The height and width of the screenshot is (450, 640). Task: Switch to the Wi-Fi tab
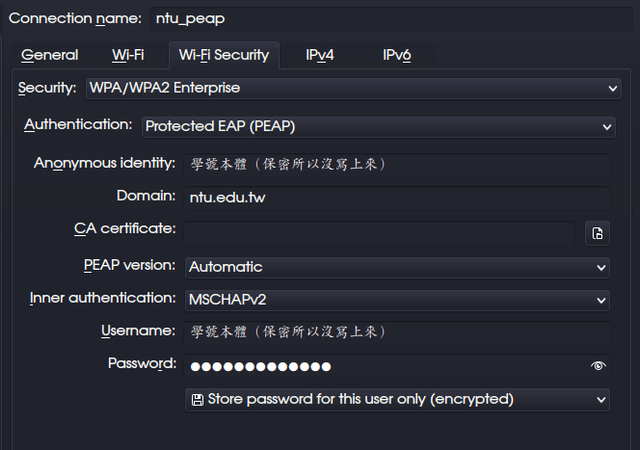point(127,55)
